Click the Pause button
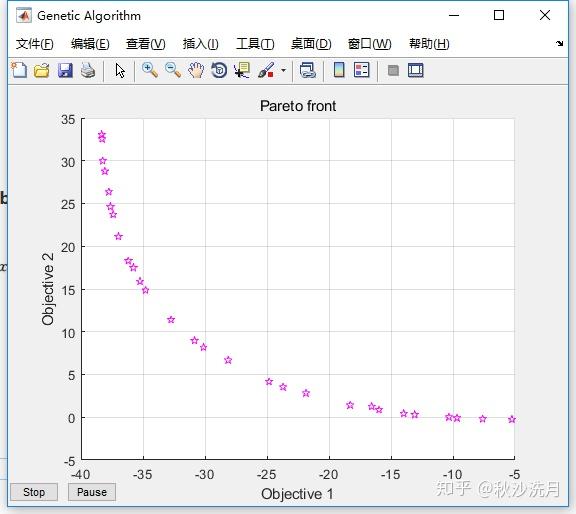This screenshot has height=514, width=576. (x=92, y=492)
